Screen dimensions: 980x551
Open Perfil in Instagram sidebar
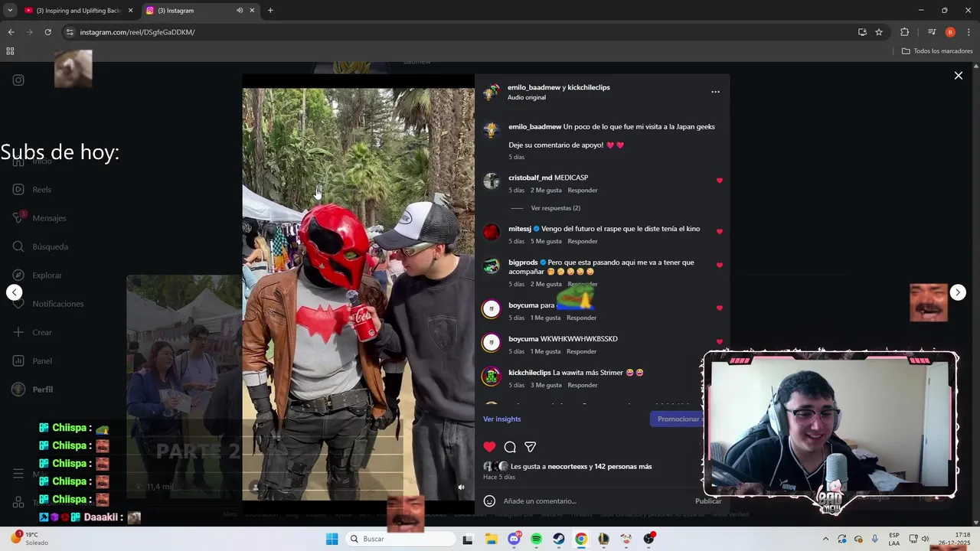32,390
